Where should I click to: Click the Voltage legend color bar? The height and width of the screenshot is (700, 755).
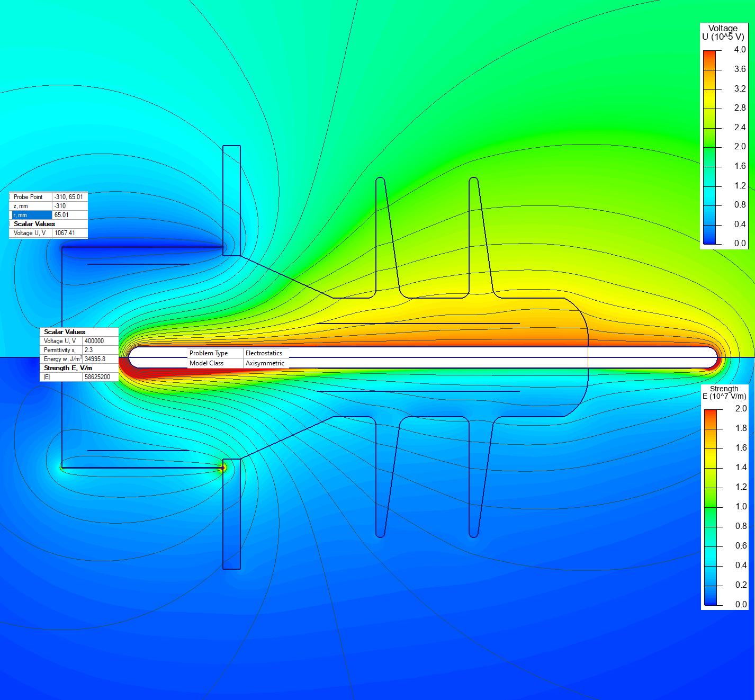pos(709,147)
